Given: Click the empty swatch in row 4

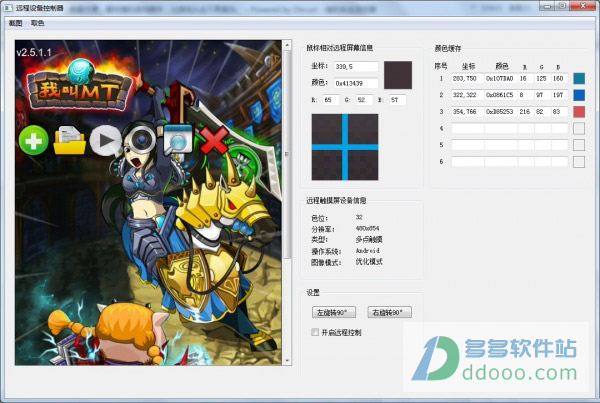Looking at the screenshot, I should tap(579, 128).
